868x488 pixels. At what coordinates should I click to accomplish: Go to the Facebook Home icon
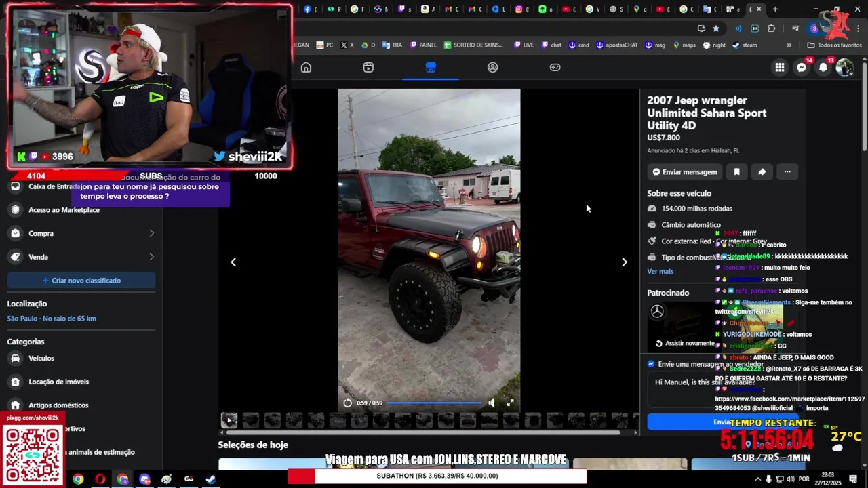[306, 67]
